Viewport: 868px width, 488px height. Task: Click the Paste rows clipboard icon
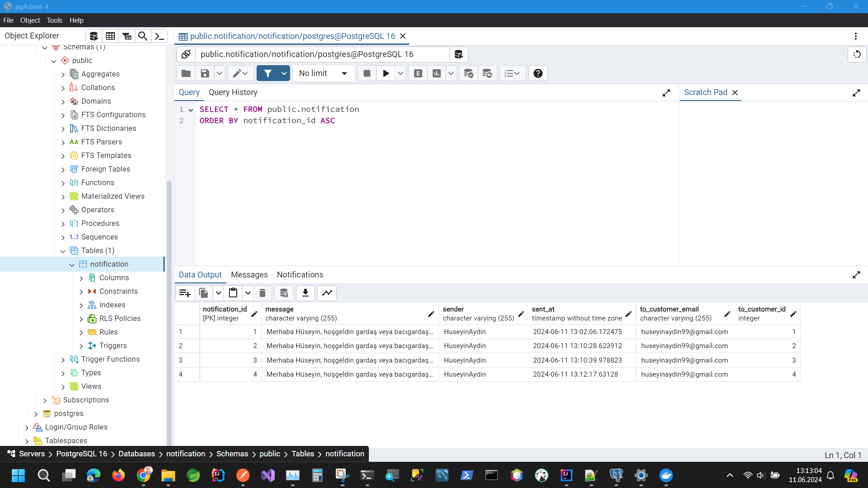[x=233, y=293]
